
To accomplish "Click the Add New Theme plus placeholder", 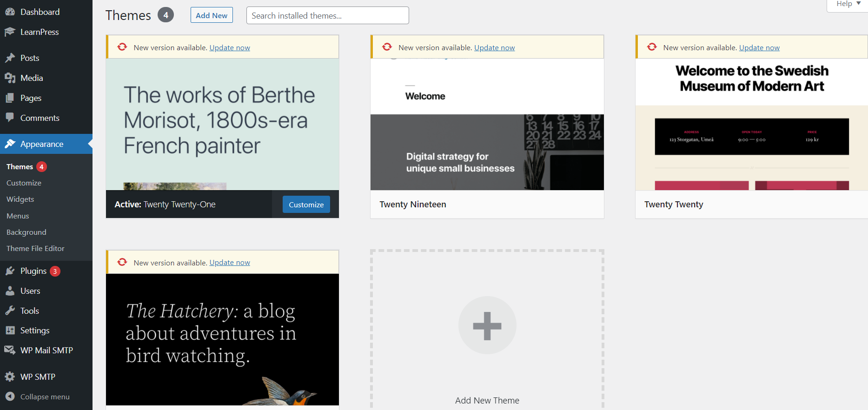I will 487,325.
